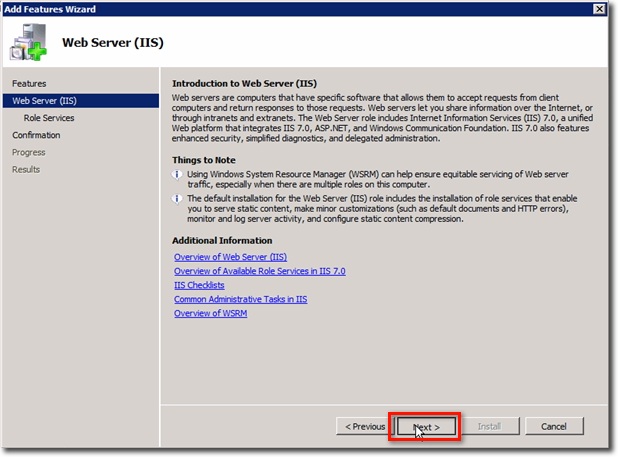This screenshot has height=458, width=619.
Task: Click the greyed-out Install button
Action: (x=490, y=427)
